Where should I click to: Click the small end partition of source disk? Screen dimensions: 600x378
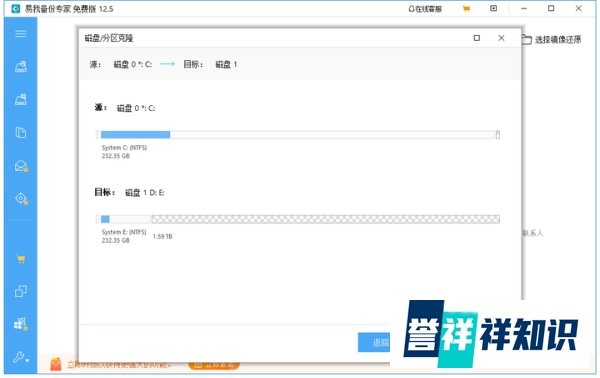498,134
